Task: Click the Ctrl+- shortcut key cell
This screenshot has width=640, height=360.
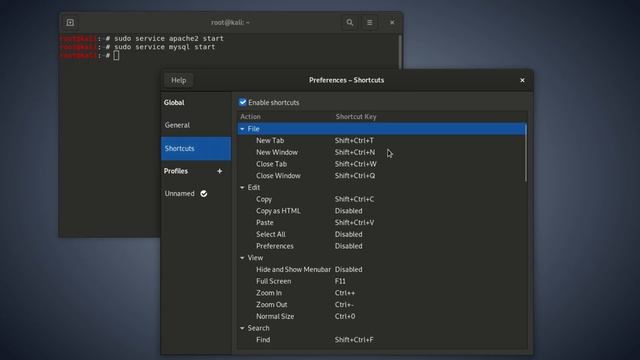Action: (344, 305)
